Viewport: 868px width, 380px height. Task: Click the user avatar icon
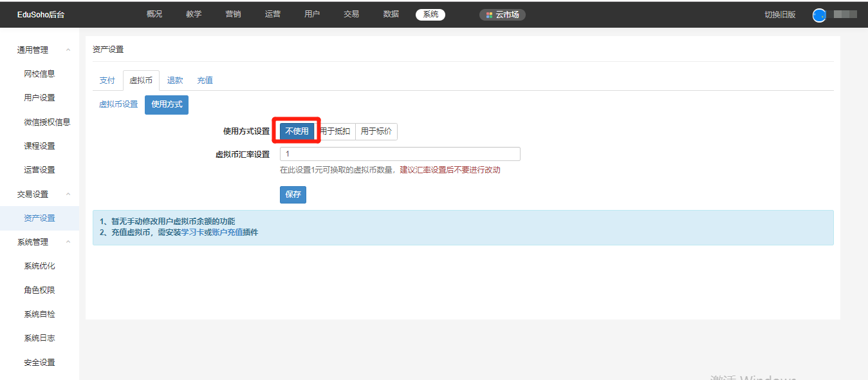819,15
